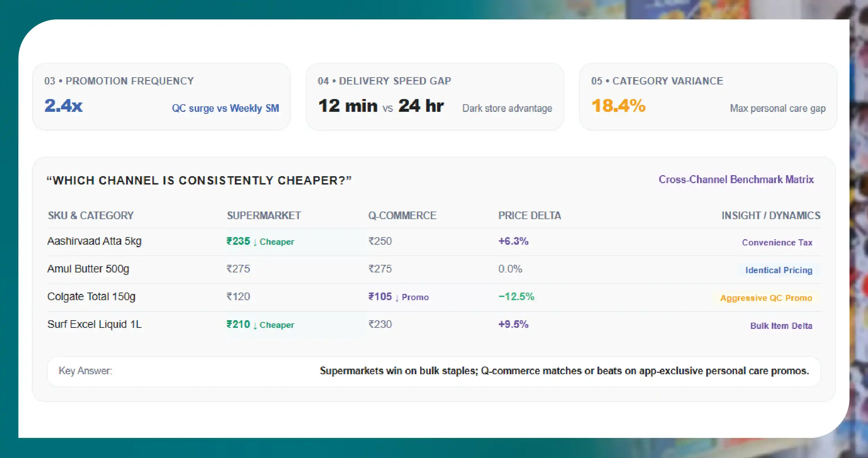Select the 'QC surge vs Weekly SM' caption
868x458 pixels.
click(x=225, y=108)
